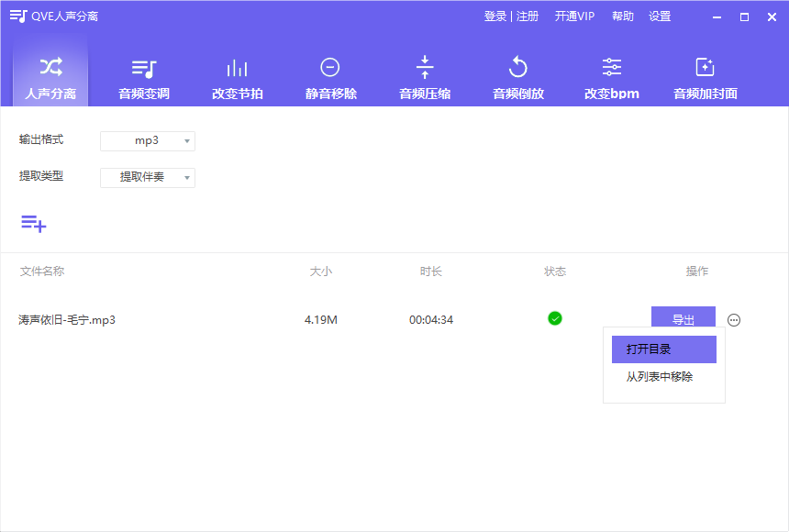Expand the 提取类型 extraction type dropdown

pyautogui.click(x=147, y=177)
